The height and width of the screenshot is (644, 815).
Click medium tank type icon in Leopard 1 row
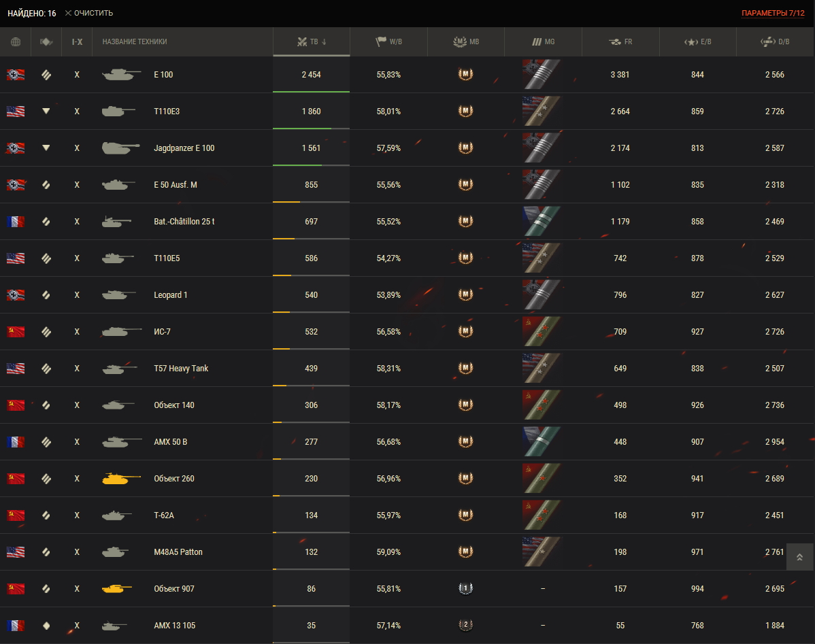(46, 294)
